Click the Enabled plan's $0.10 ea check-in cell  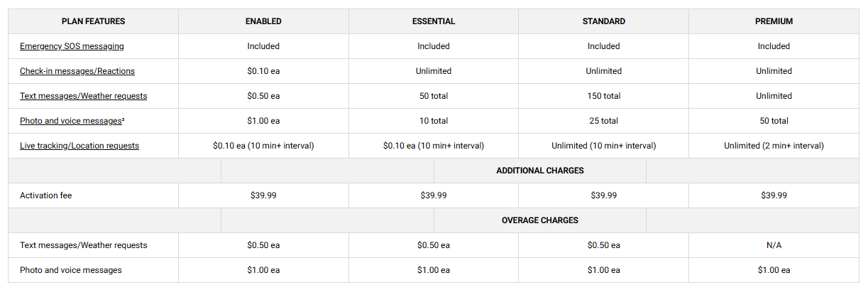tap(263, 71)
